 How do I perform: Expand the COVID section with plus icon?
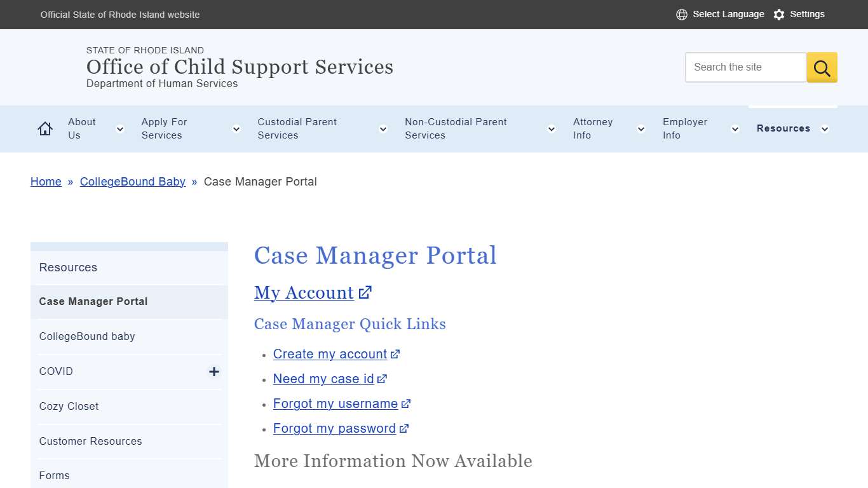point(214,372)
